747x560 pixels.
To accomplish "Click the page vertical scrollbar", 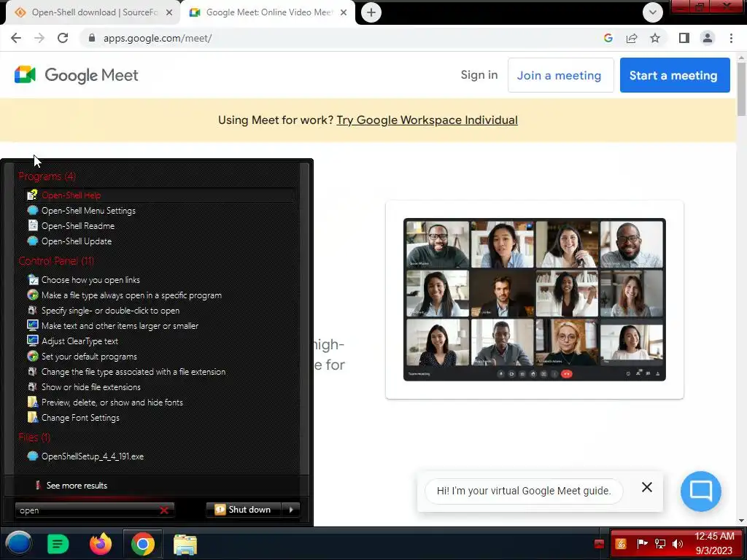I will [x=741, y=89].
